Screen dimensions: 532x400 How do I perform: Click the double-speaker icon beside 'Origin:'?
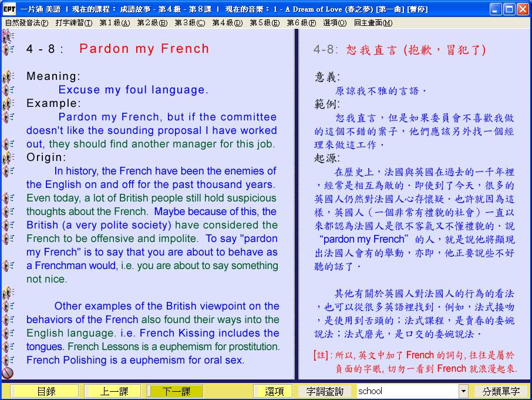point(8,157)
